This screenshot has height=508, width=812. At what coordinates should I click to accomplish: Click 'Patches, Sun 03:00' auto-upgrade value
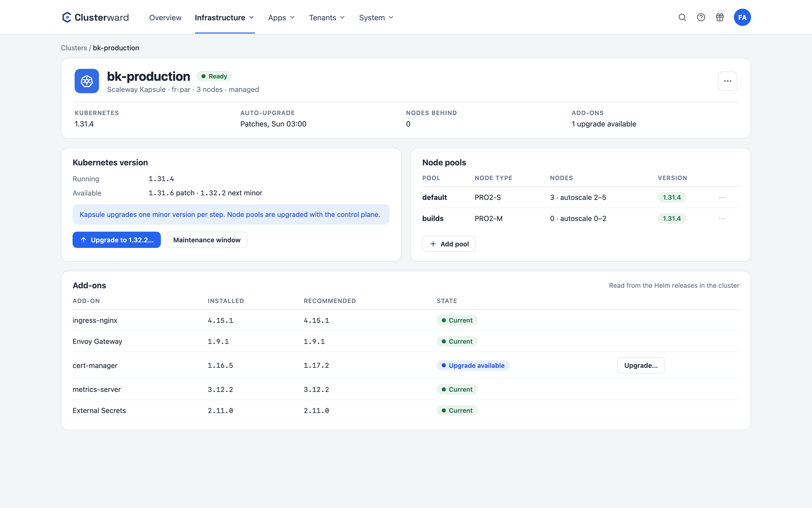coord(274,124)
